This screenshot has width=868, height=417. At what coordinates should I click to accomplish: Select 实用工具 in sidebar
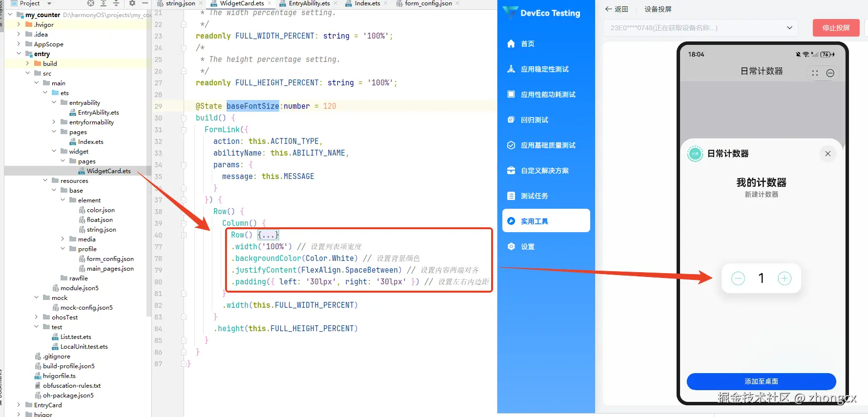click(546, 221)
